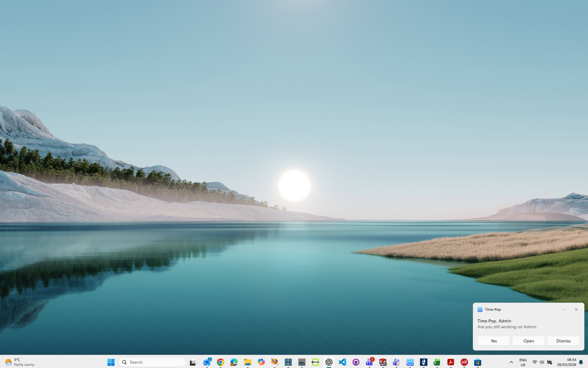Launch GitHub Desktop
This screenshot has width=588, height=368.
(356, 362)
